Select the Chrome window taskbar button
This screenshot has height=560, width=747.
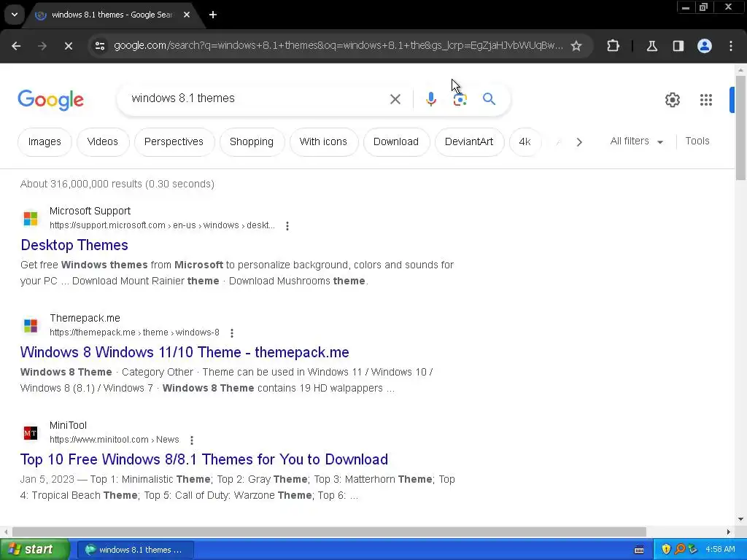135,550
